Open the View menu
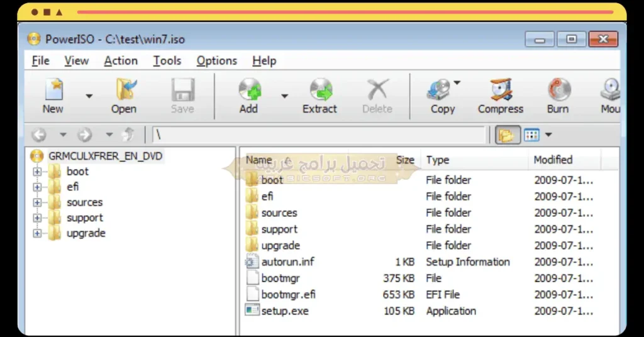The width and height of the screenshot is (644, 337). click(76, 61)
